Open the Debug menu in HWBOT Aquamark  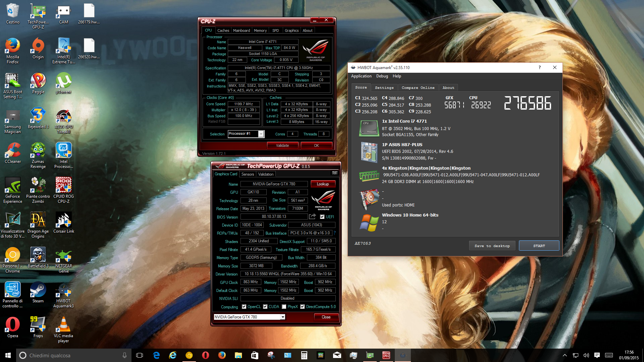pyautogui.click(x=382, y=76)
